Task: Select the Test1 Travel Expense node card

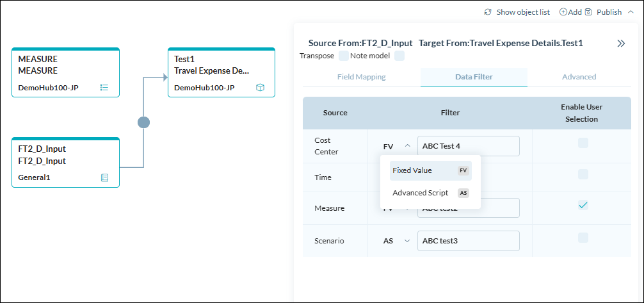Action: click(221, 72)
